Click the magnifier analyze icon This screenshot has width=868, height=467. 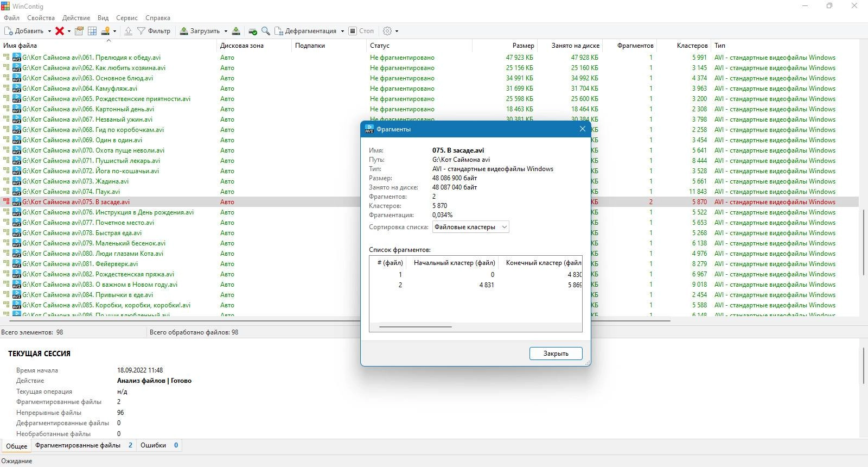pos(266,31)
